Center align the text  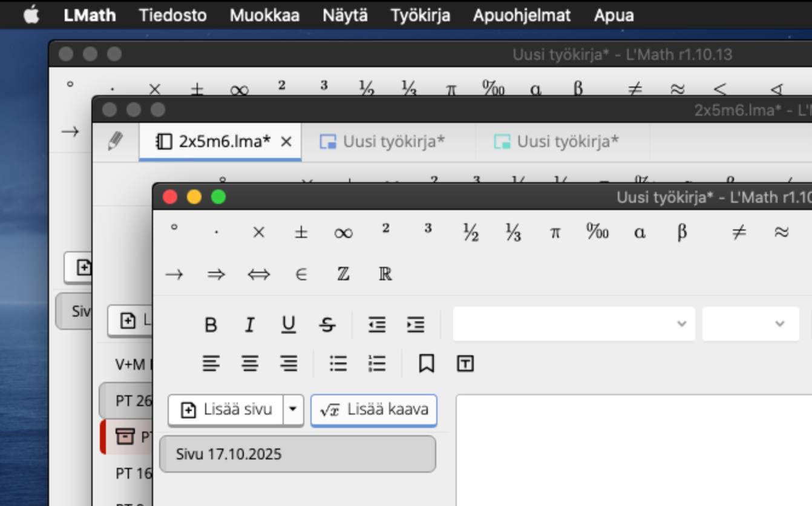(x=249, y=364)
